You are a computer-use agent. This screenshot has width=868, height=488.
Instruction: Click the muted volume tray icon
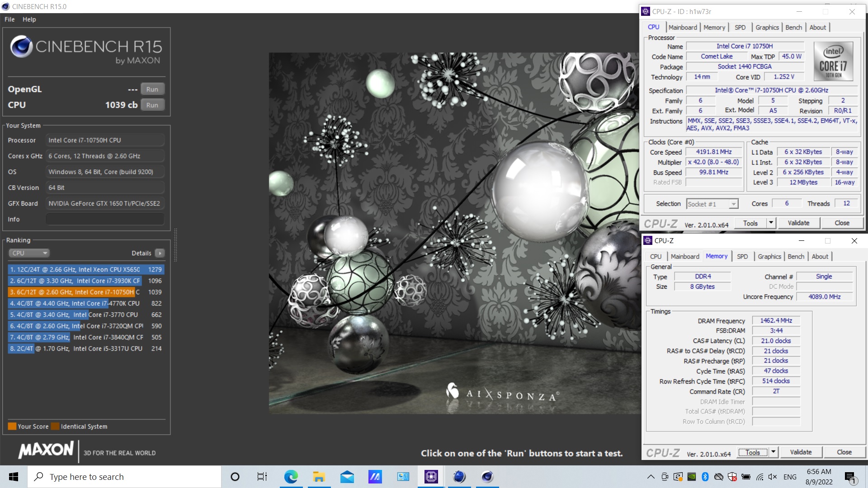[x=773, y=477]
